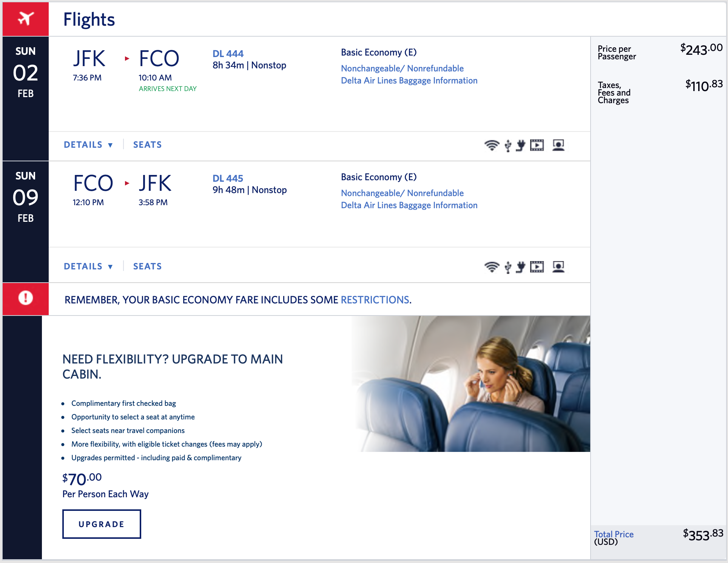Viewport: 728px width, 563px height.
Task: Click the personal screen icon for DL 445
Action: [558, 267]
